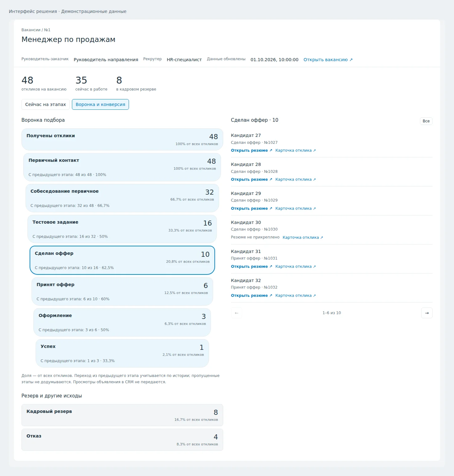Click 'Руководитель направления' value

106,60
